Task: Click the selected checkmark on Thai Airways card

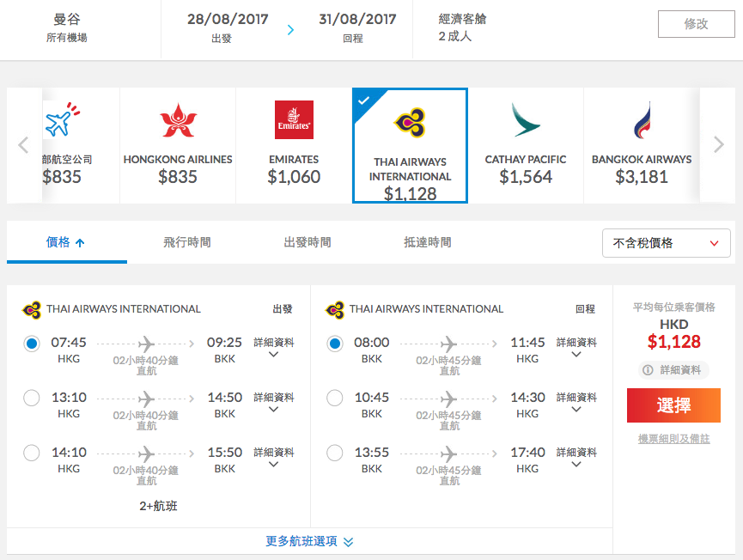Action: [x=363, y=100]
